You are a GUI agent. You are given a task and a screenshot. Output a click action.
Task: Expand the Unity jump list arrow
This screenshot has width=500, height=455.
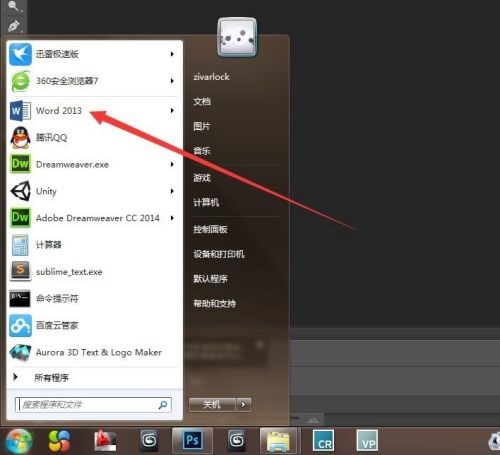click(172, 191)
